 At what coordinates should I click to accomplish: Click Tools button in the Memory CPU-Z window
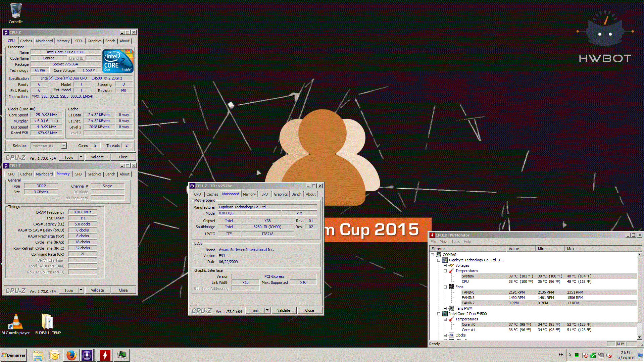coord(69,290)
